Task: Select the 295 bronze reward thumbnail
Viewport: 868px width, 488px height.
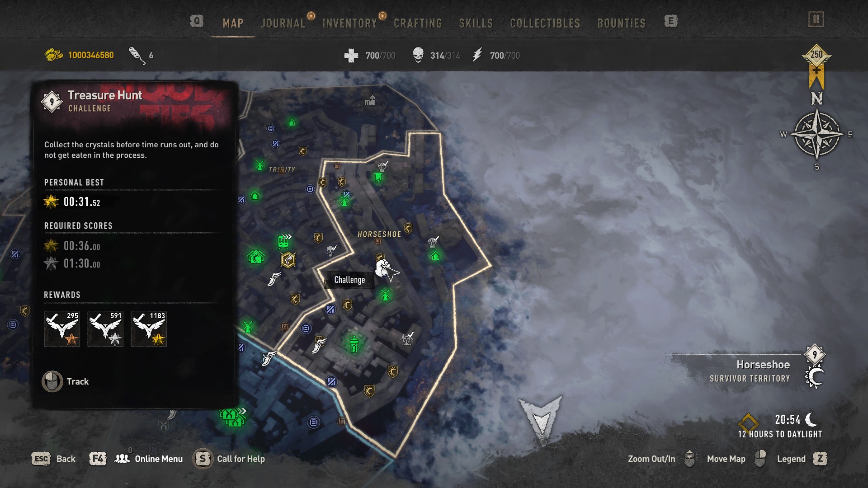Action: 62,328
